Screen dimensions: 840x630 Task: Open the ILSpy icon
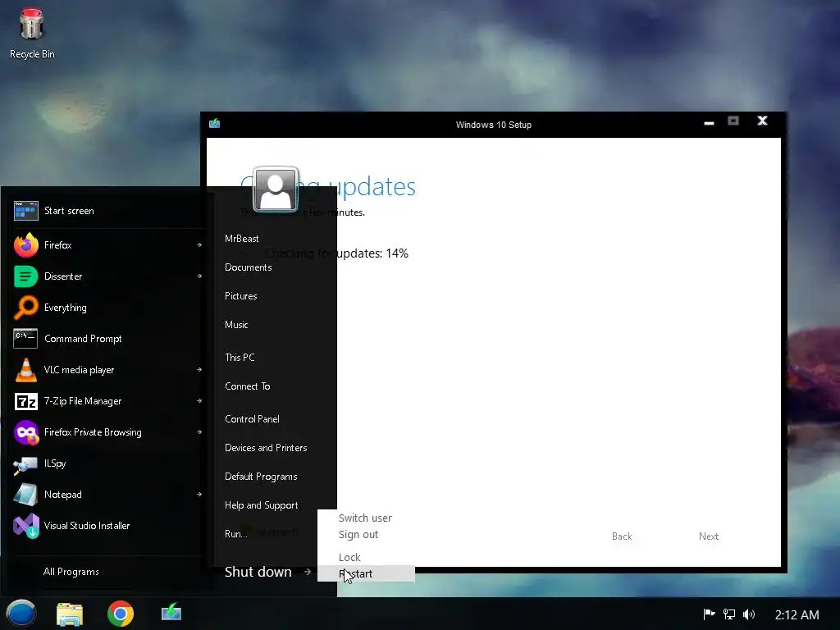25,464
